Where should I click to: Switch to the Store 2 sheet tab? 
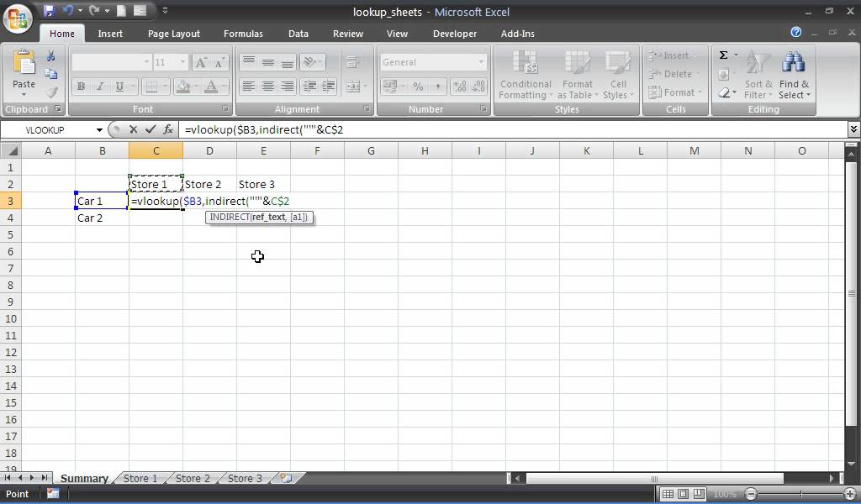193,478
